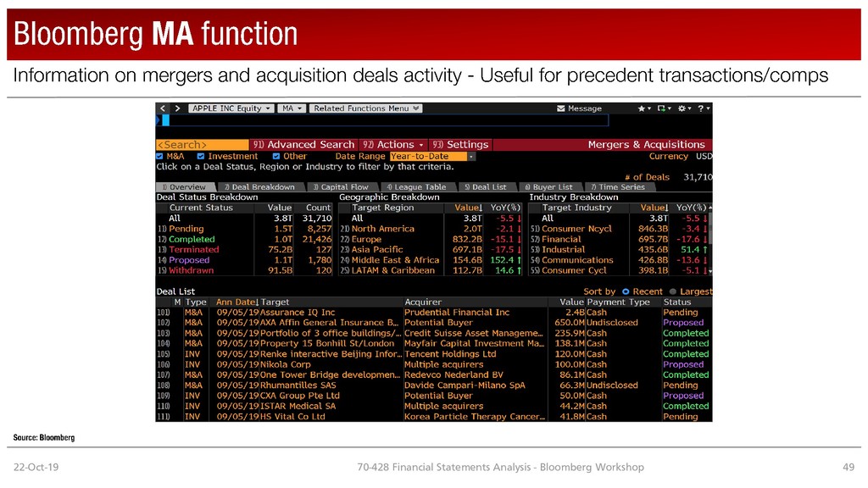This screenshot has width=868, height=488.
Task: Click acquirer Davide Campari-Milano SpA
Action: click(465, 385)
